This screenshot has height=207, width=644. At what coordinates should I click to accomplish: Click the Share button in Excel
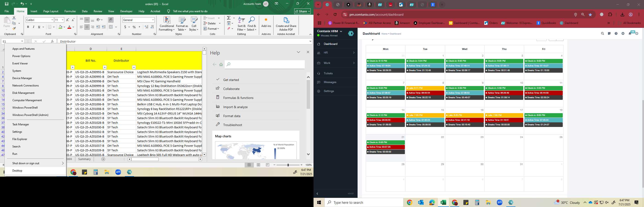pos(302,11)
